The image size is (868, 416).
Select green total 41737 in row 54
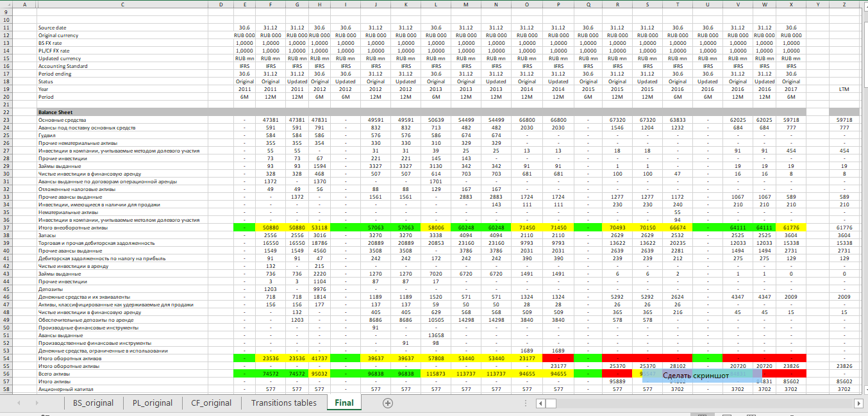[x=319, y=358]
